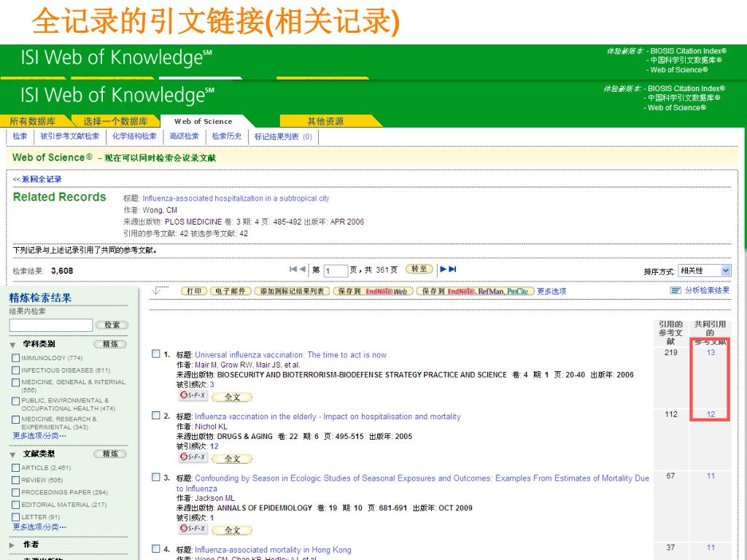Open 化学结构检索 menu item
Screen dimensions: 747x560
tap(134, 136)
